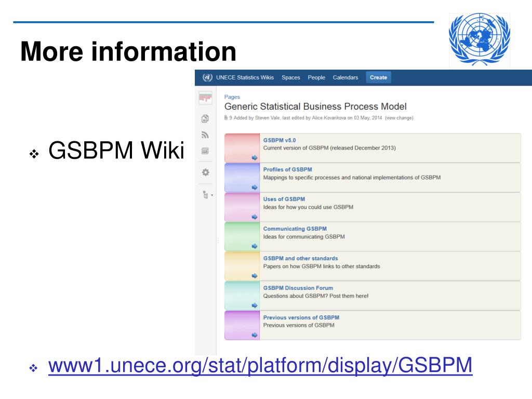Open the People menu
This screenshot has width=532, height=399.
(316, 77)
